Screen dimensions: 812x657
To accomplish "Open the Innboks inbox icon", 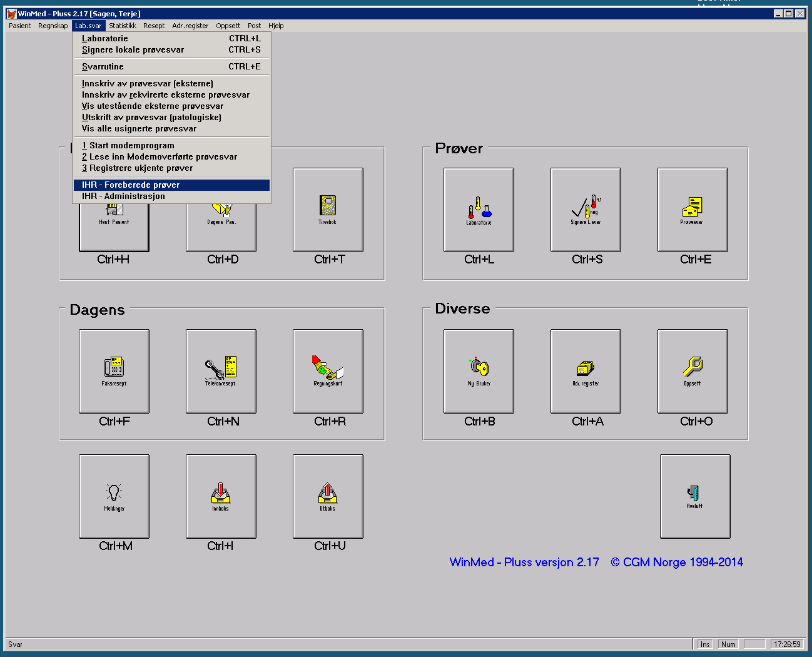I will click(221, 496).
